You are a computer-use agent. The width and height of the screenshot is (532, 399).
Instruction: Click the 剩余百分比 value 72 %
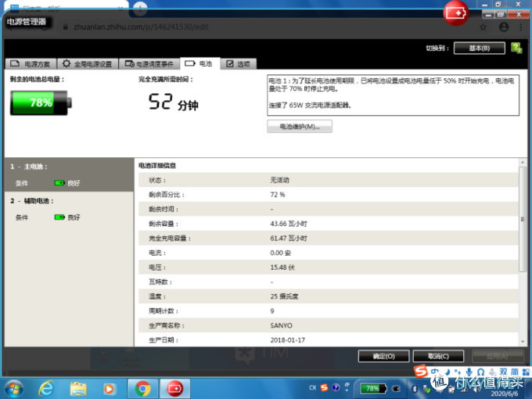(x=278, y=195)
